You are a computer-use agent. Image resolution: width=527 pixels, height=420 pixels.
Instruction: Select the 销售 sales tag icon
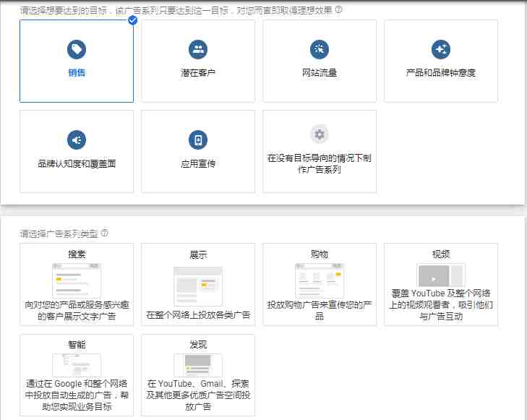(77, 49)
